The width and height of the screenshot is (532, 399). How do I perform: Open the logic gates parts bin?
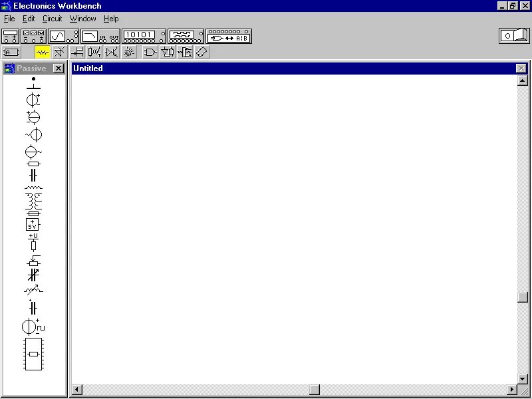coord(150,53)
